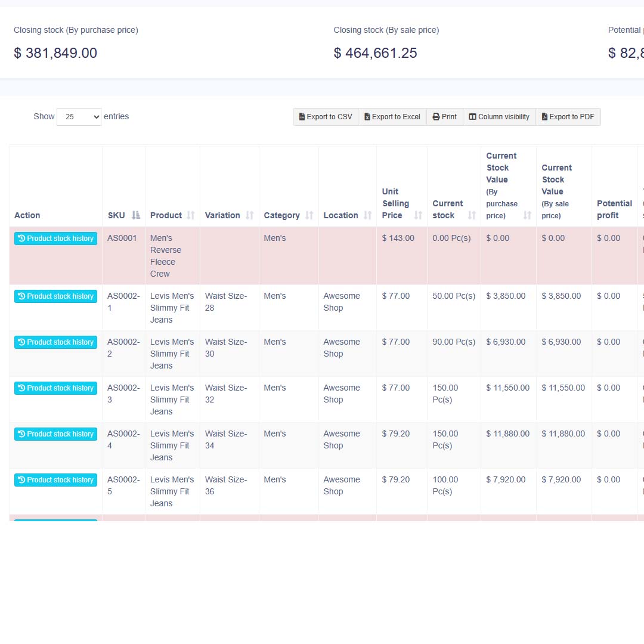Export table to CSV
This screenshot has width=644, height=644.
326,117
